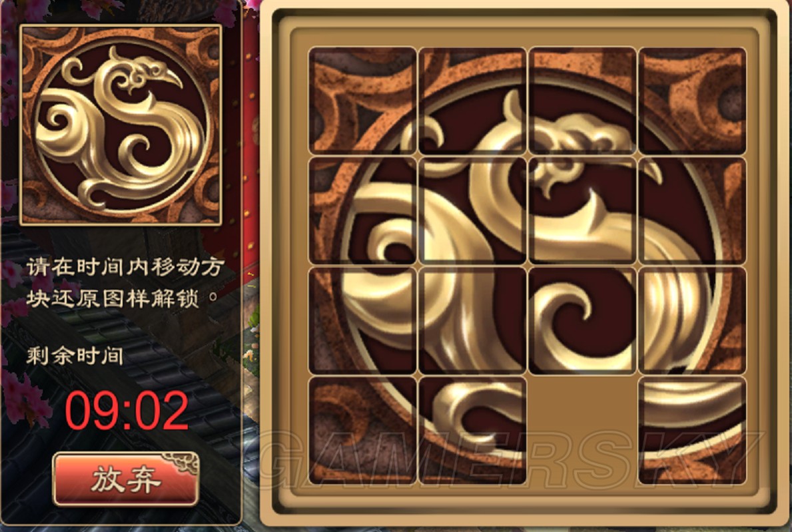Select the top-right corner bronze pattern tile

pyautogui.click(x=692, y=101)
